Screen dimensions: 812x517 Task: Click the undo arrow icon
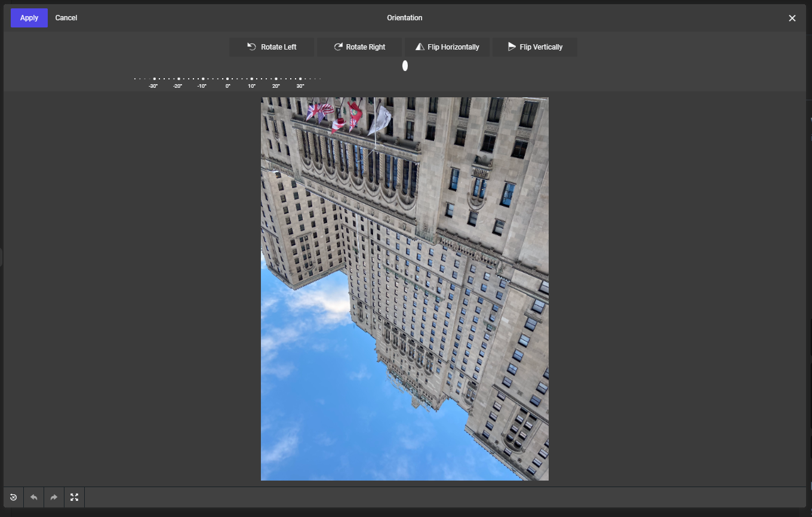33,497
